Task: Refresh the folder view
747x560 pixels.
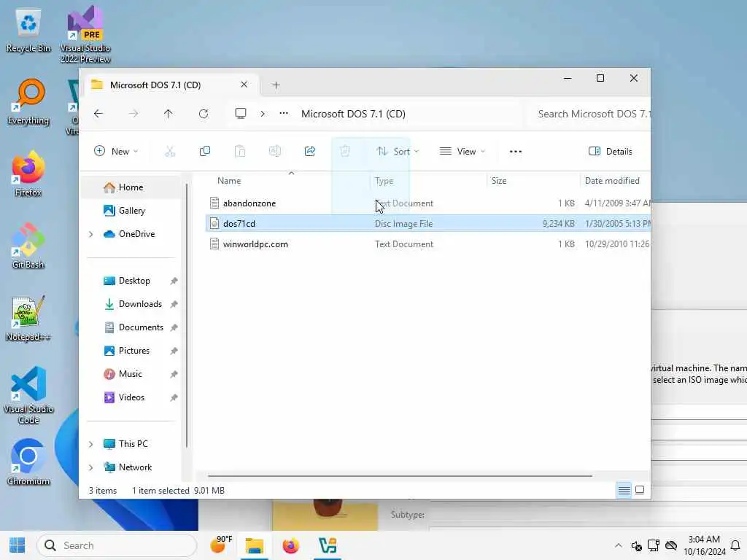Action: pos(204,114)
